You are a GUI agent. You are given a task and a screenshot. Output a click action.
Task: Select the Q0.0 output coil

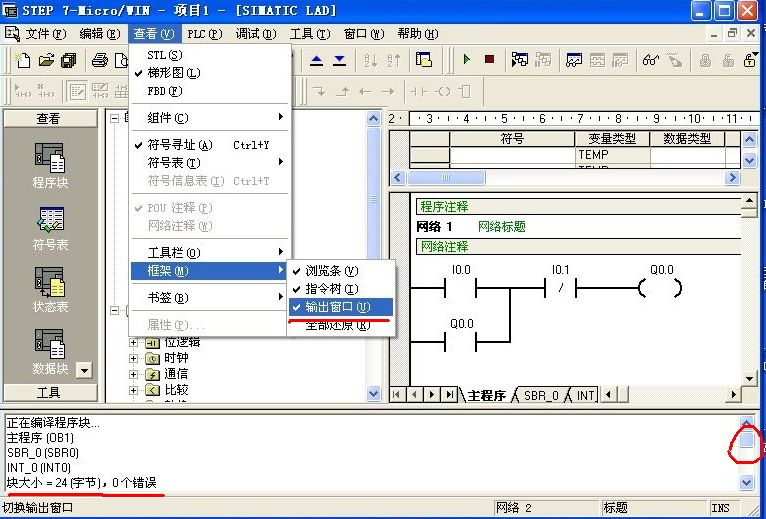pos(660,288)
